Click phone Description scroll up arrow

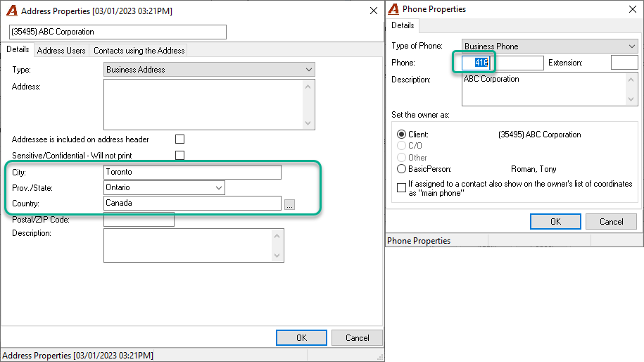click(631, 80)
